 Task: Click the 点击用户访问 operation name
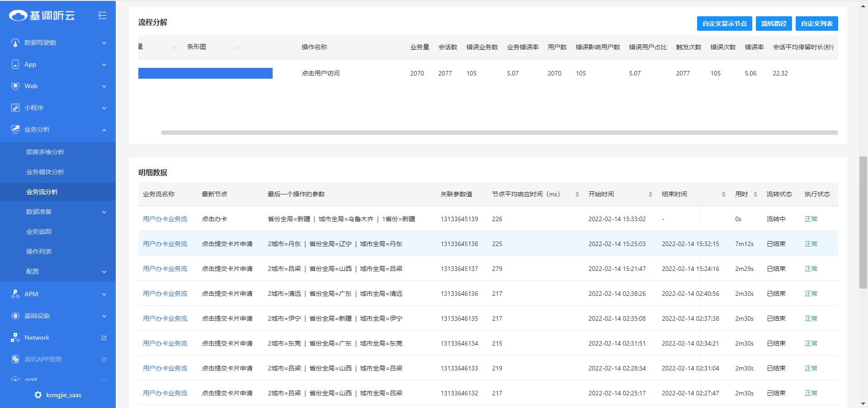click(321, 73)
